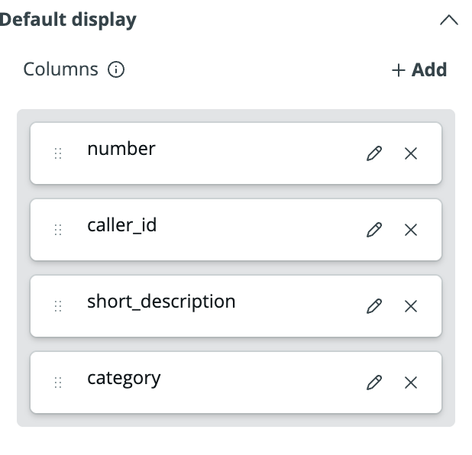The height and width of the screenshot is (455, 472).
Task: Click the short_description drag handle
Action: click(58, 306)
